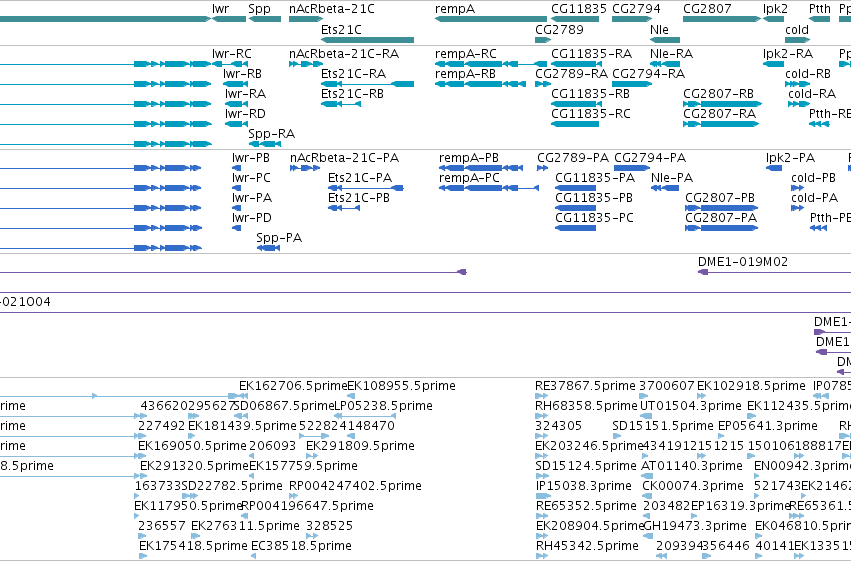Select the CG2789 gene label

pos(559,29)
